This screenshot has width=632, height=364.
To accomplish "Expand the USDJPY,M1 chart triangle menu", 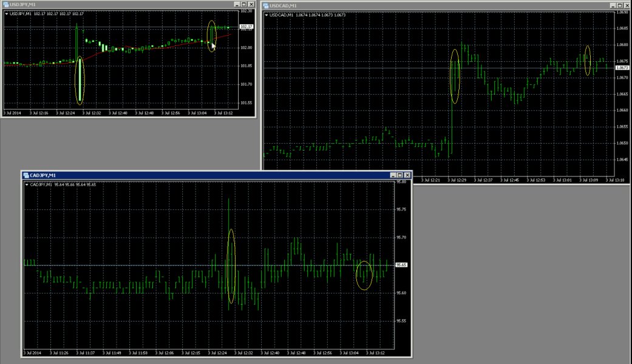I will [x=6, y=13].
